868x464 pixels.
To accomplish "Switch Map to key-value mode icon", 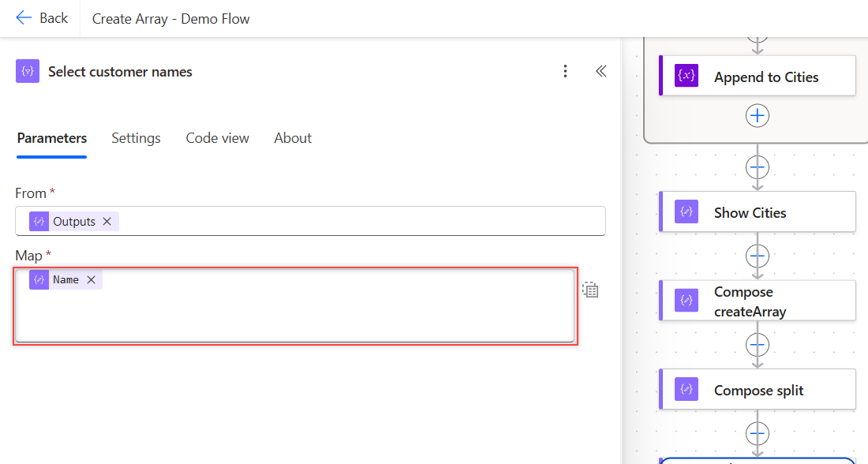I will [590, 290].
